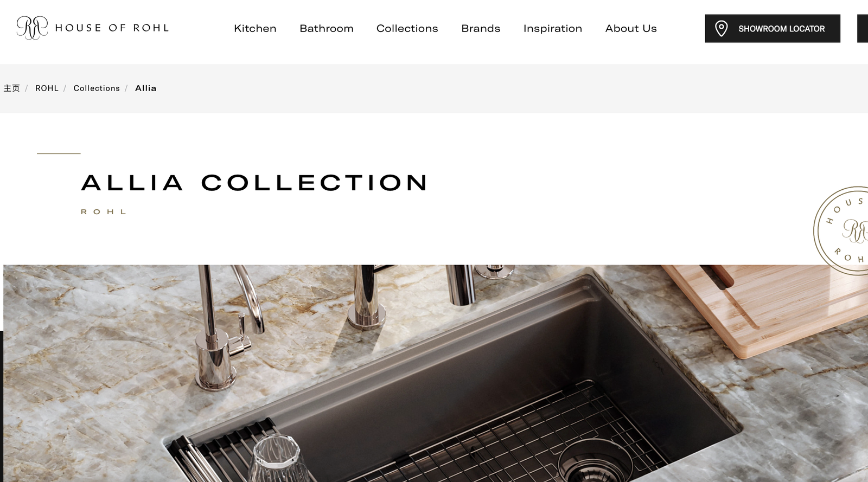Image resolution: width=868 pixels, height=482 pixels.
Task: Expand the Collections navigation menu
Action: (x=407, y=28)
